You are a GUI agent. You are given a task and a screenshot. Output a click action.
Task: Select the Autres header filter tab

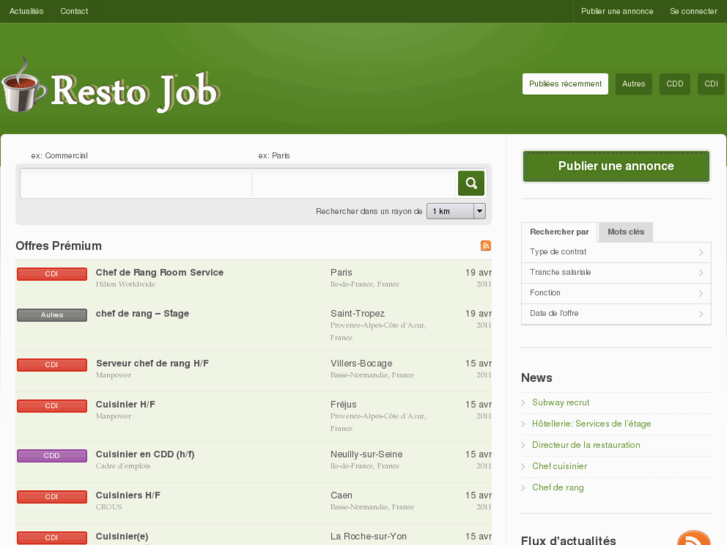pyautogui.click(x=633, y=84)
